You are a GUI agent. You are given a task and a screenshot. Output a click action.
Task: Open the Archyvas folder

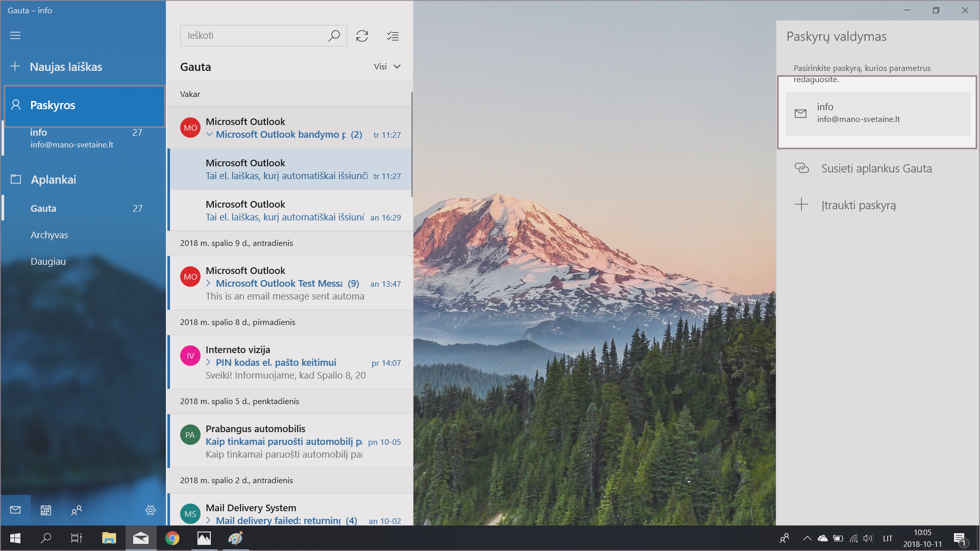[x=49, y=235]
